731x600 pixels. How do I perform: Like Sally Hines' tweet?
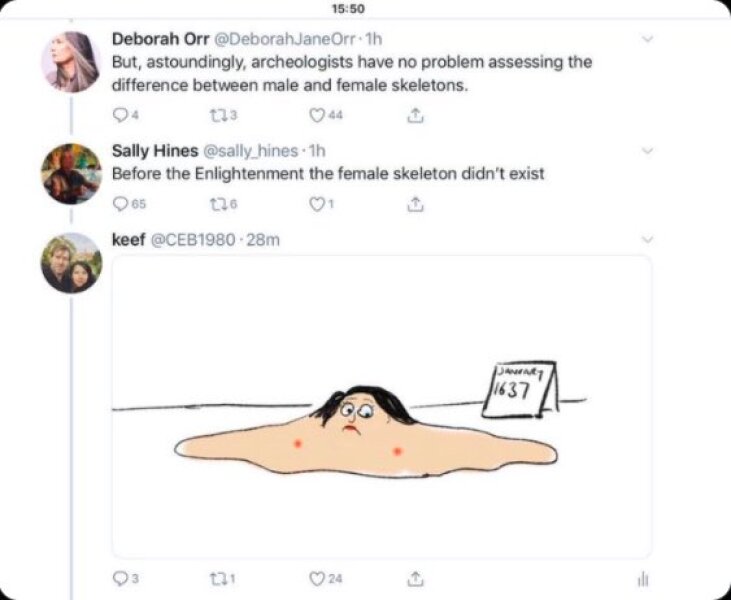[x=317, y=204]
